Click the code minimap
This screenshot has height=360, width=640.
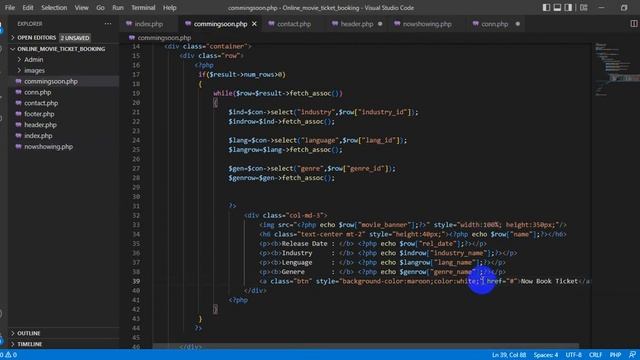(616, 69)
